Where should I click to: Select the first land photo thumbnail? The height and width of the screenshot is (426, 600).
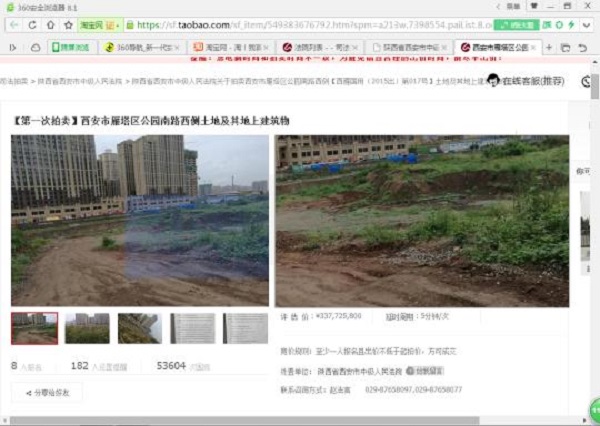pos(34,328)
